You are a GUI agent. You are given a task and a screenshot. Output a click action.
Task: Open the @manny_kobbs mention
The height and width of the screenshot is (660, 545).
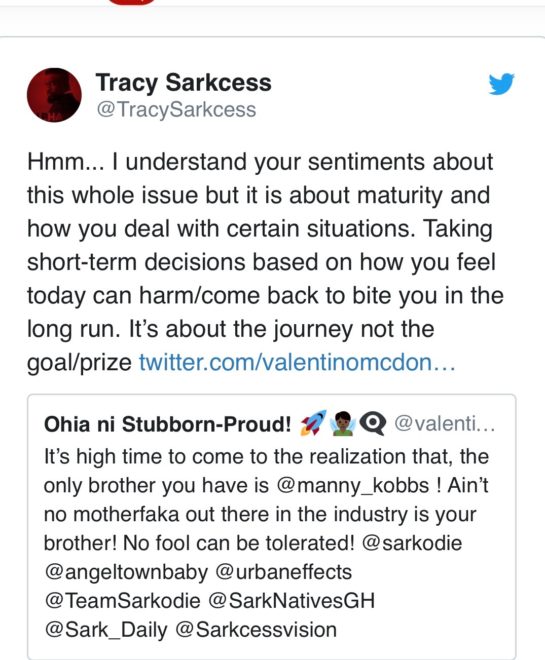(x=353, y=486)
